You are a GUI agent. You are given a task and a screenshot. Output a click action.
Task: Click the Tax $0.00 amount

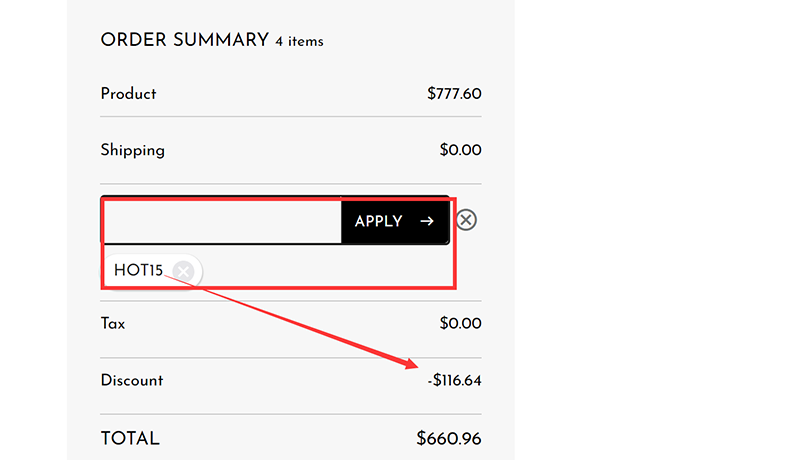coord(460,324)
